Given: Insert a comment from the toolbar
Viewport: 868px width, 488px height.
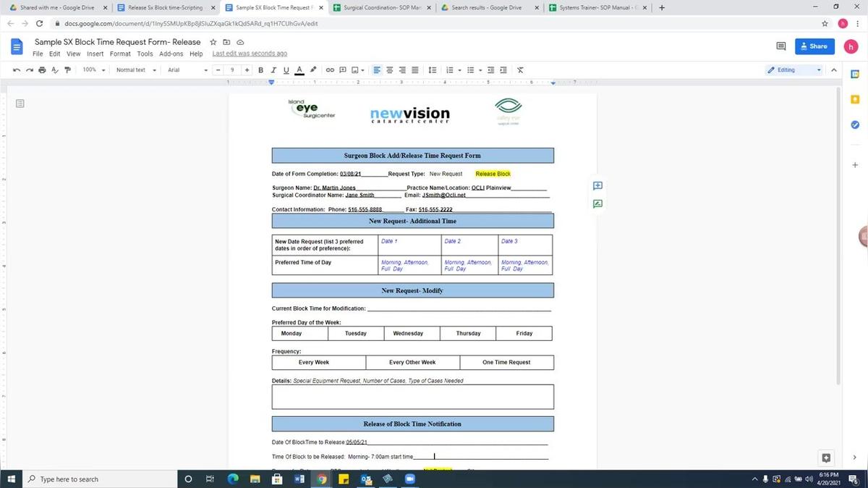Looking at the screenshot, I should coord(343,70).
